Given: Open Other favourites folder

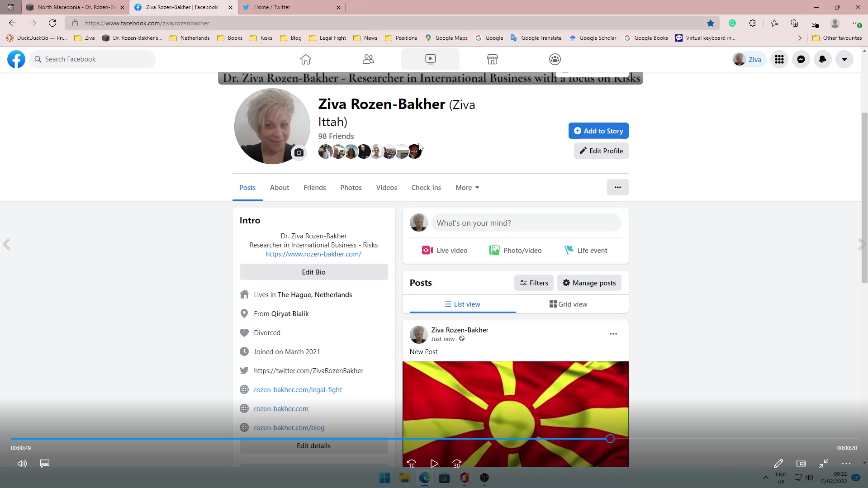Looking at the screenshot, I should tap(837, 38).
